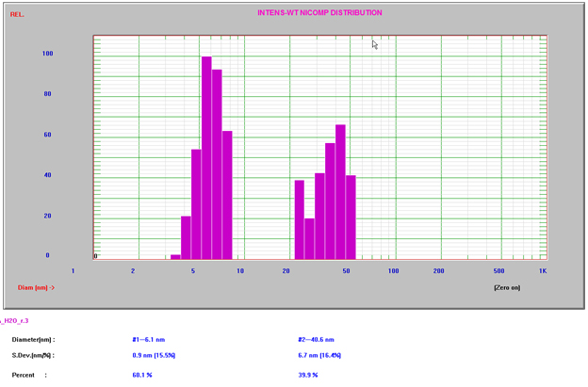Click the REL. label in top-left corner

click(17, 15)
